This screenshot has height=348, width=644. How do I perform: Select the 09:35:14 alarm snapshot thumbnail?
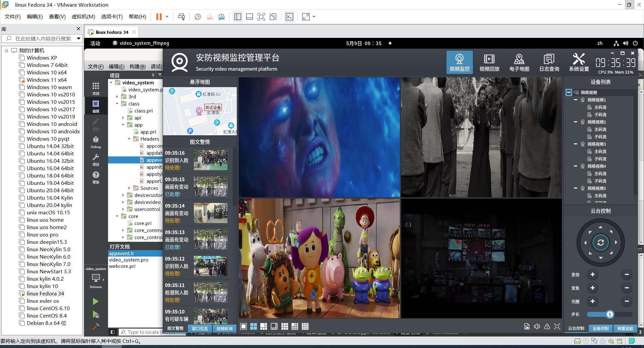211,213
